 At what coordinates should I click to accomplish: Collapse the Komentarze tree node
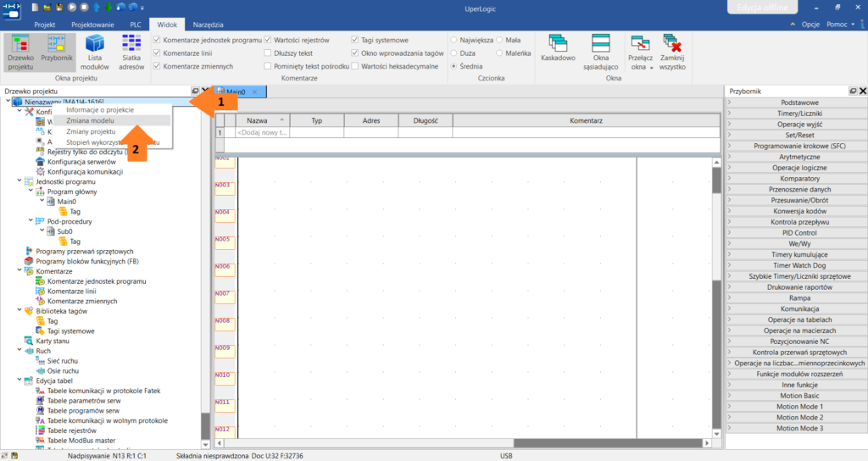pyautogui.click(x=19, y=270)
